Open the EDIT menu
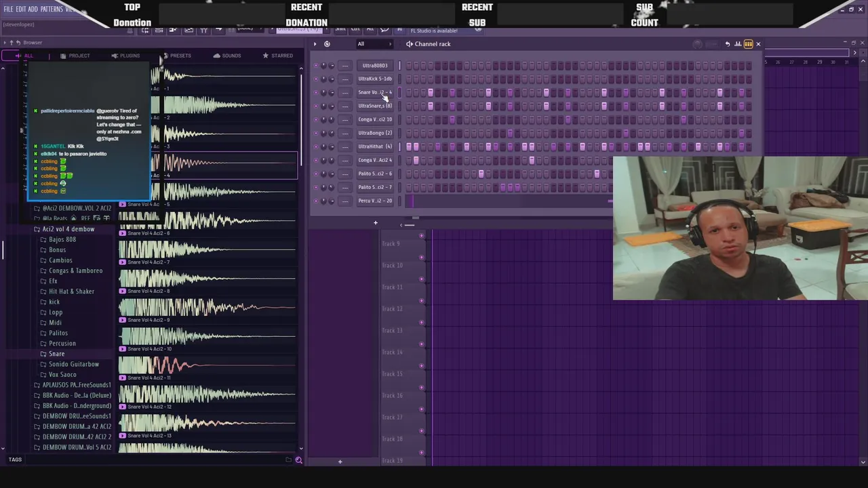 point(21,9)
